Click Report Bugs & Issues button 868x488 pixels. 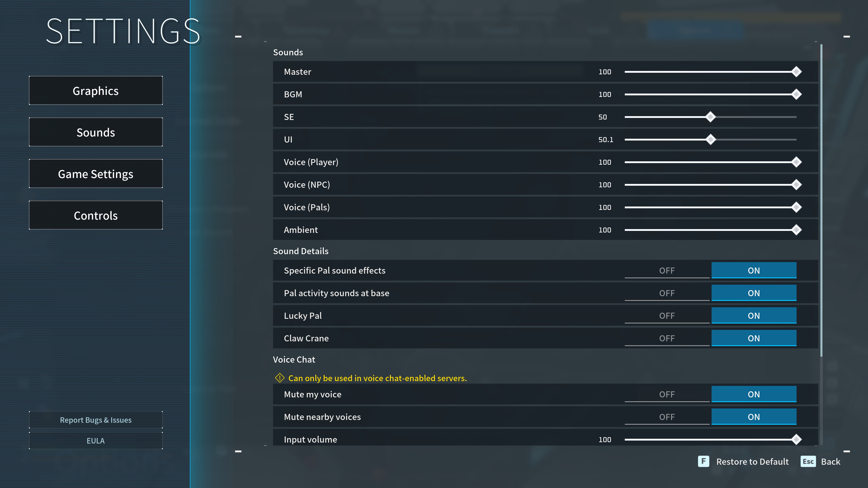click(96, 420)
